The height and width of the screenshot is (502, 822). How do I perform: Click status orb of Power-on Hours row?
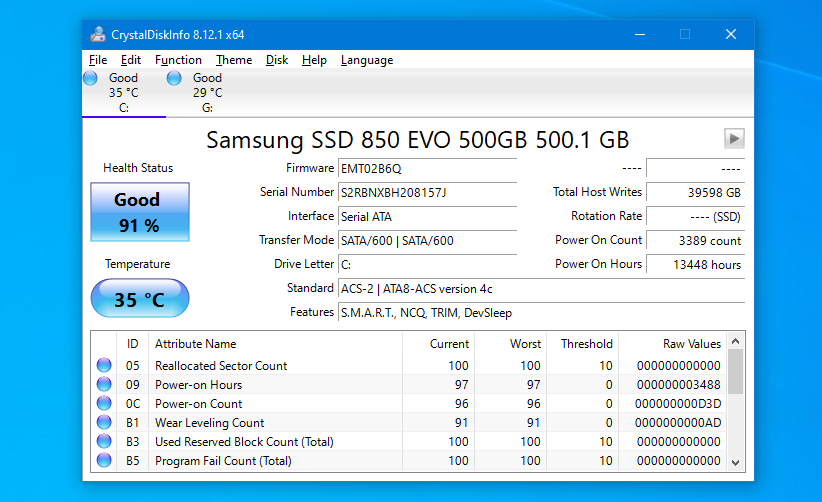pyautogui.click(x=104, y=384)
